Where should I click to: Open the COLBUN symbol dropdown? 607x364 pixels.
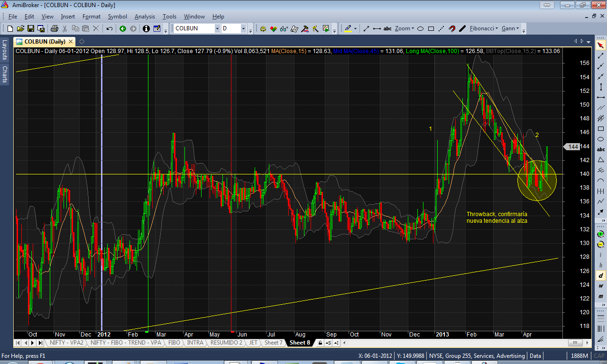217,28
